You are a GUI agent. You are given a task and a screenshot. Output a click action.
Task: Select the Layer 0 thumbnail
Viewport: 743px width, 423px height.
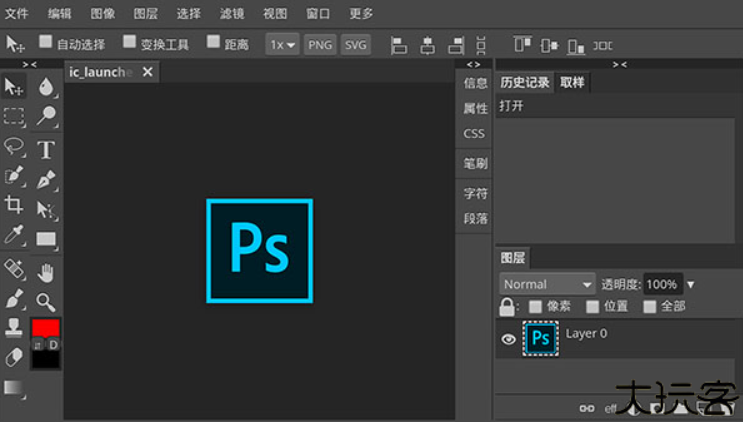[x=541, y=339]
